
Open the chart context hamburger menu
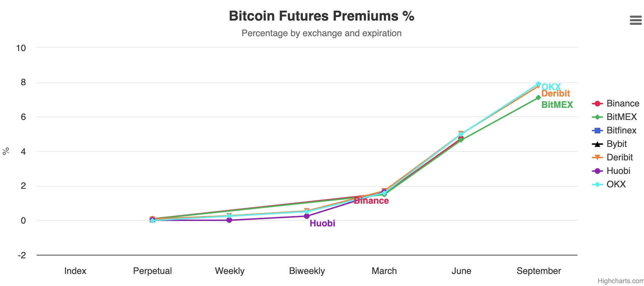(x=635, y=21)
